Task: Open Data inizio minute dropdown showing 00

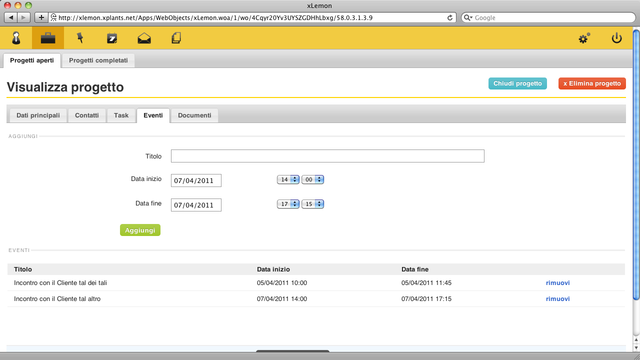Action: [313, 180]
